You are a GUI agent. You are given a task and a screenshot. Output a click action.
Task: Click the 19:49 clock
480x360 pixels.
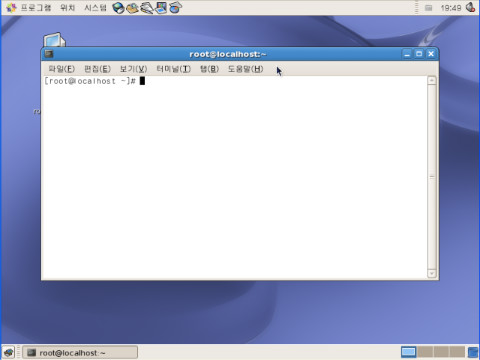[451, 8]
